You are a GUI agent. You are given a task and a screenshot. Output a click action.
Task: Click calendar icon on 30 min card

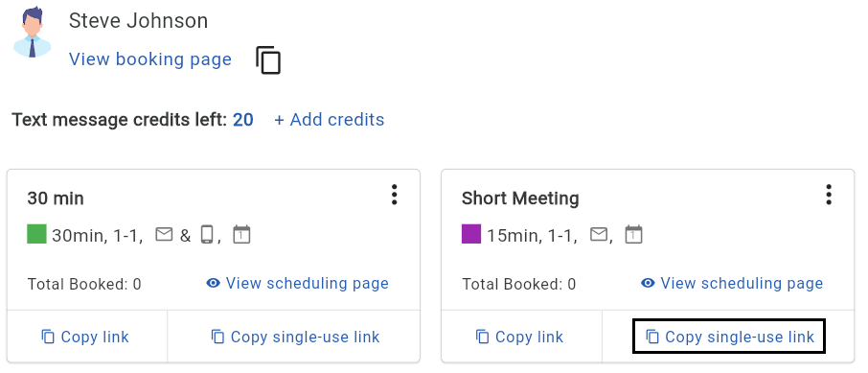241,234
